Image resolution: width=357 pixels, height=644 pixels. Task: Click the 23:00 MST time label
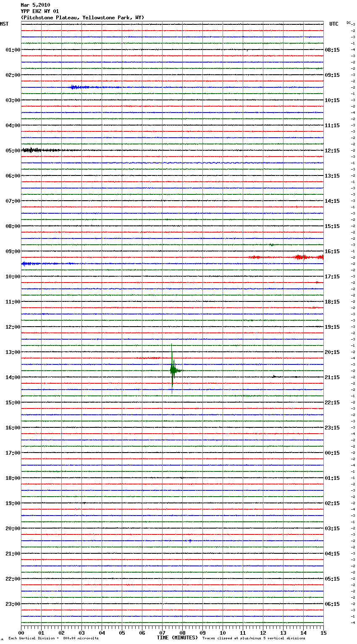13,604
